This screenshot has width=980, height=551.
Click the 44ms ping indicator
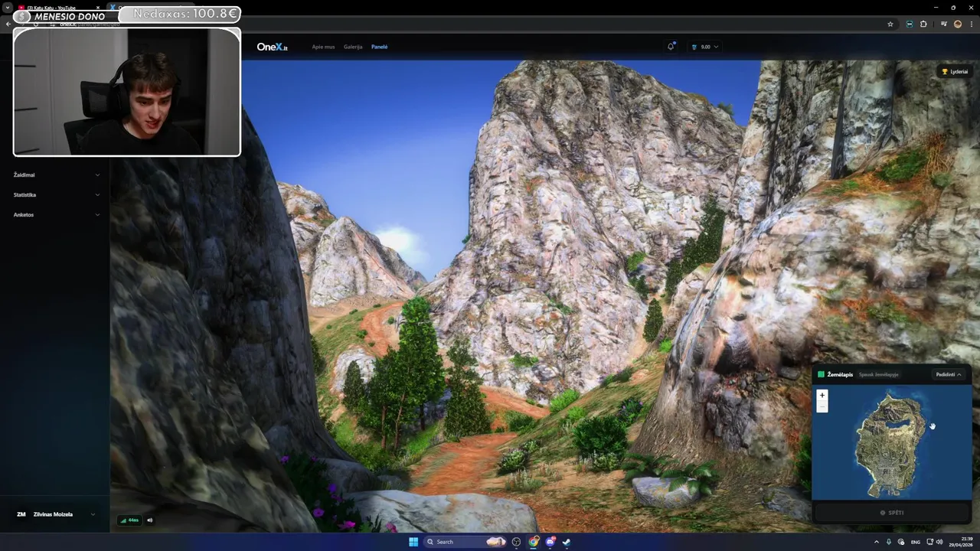pyautogui.click(x=129, y=520)
